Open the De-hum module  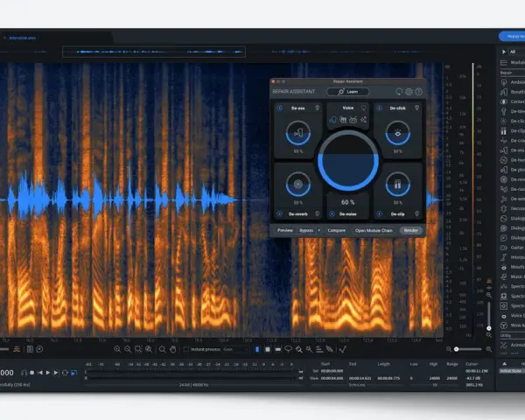513,160
